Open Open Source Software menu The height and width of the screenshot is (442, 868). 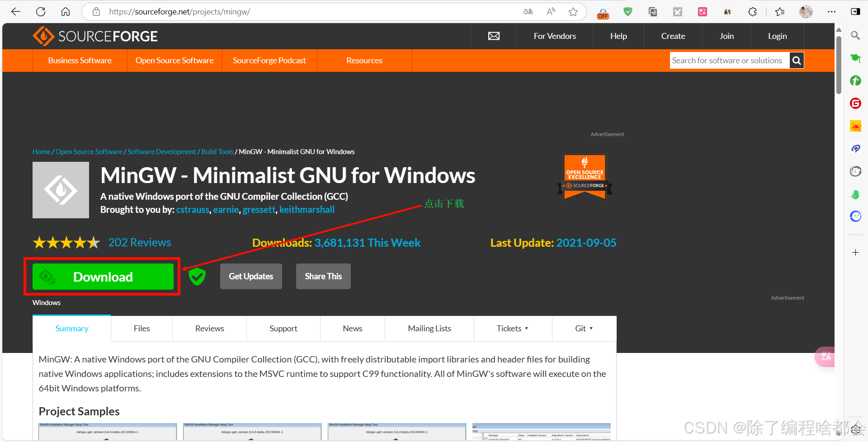[175, 61]
